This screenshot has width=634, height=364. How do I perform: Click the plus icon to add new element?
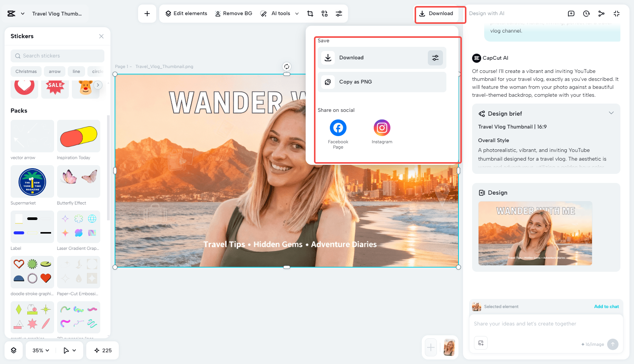click(147, 13)
